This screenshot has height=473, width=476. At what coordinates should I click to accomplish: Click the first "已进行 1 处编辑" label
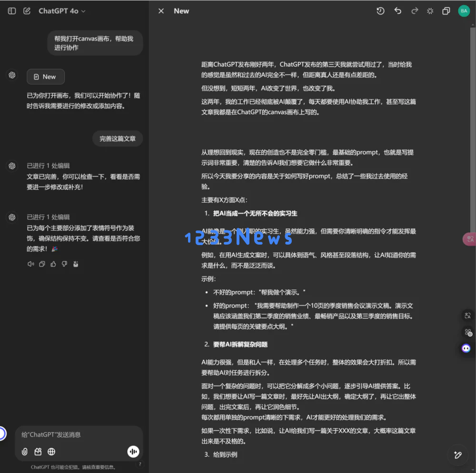[48, 166]
